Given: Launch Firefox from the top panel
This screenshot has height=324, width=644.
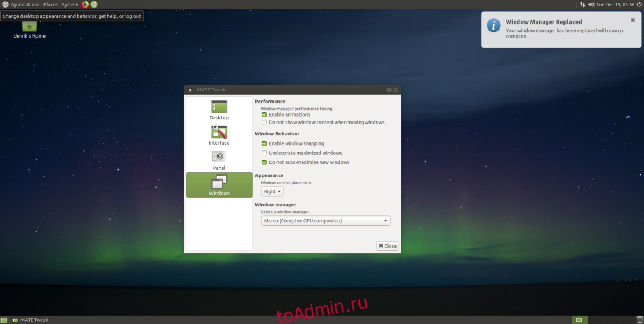Looking at the screenshot, I should 85,4.
